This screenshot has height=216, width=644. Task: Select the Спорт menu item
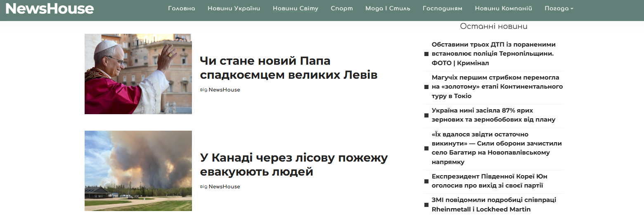[342, 8]
